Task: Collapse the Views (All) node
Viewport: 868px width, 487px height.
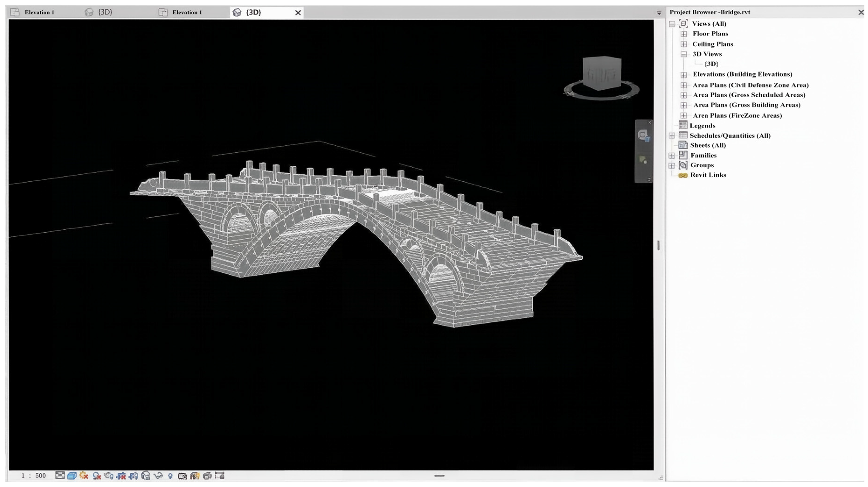Action: 672,24
